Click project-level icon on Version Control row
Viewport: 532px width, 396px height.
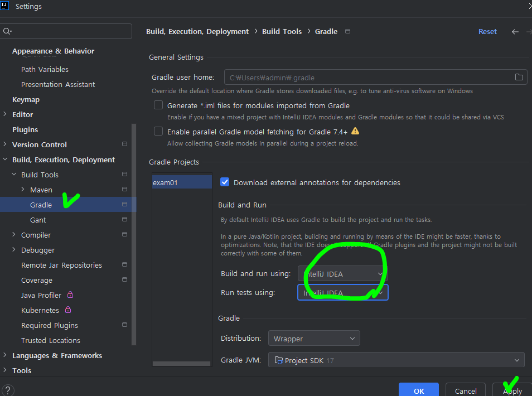pyautogui.click(x=124, y=144)
